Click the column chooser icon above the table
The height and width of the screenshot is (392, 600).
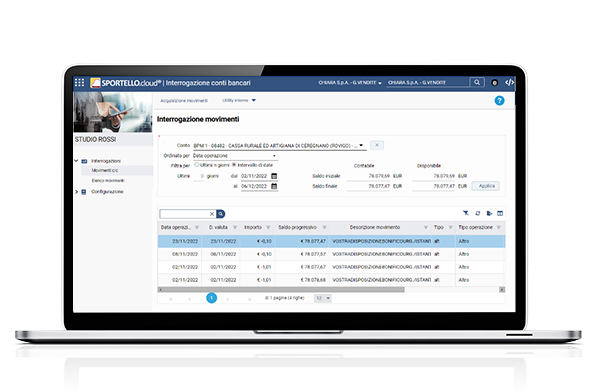500,213
